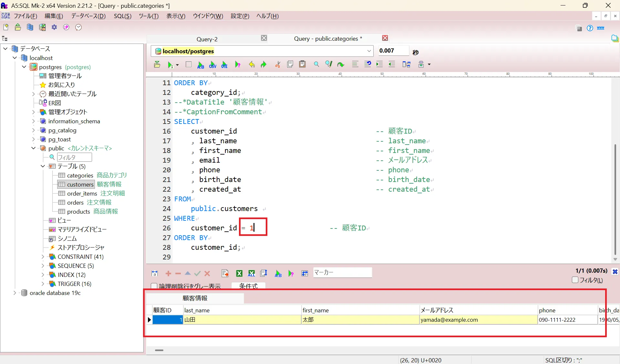Click the stop execution square icon
Screen dimensions: 620x364
(x=189, y=65)
